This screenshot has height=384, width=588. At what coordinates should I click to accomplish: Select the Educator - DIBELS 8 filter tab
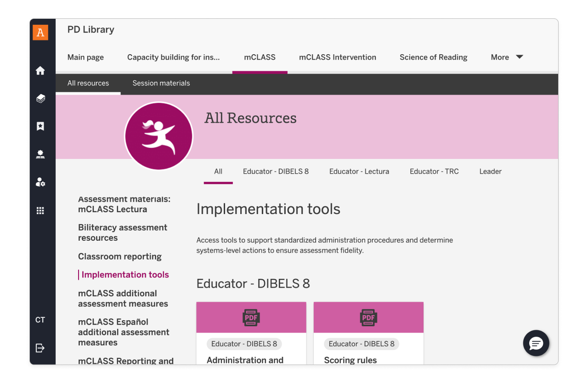tap(276, 171)
